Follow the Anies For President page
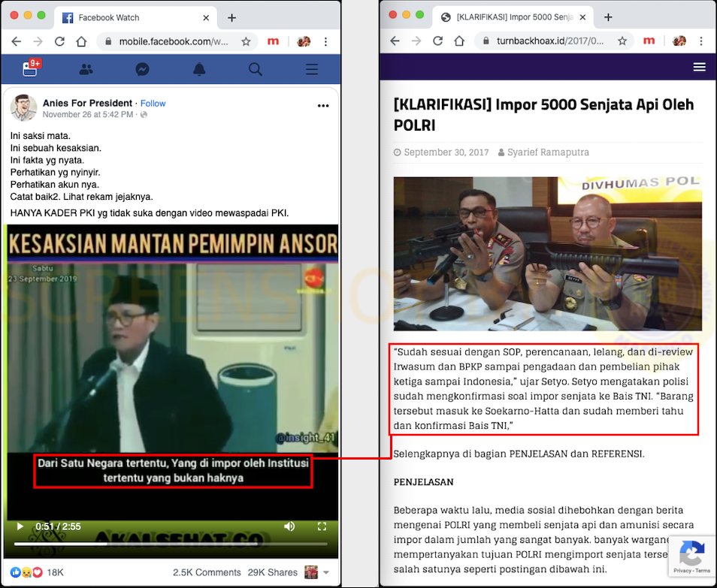The height and width of the screenshot is (588, 717). coord(153,104)
